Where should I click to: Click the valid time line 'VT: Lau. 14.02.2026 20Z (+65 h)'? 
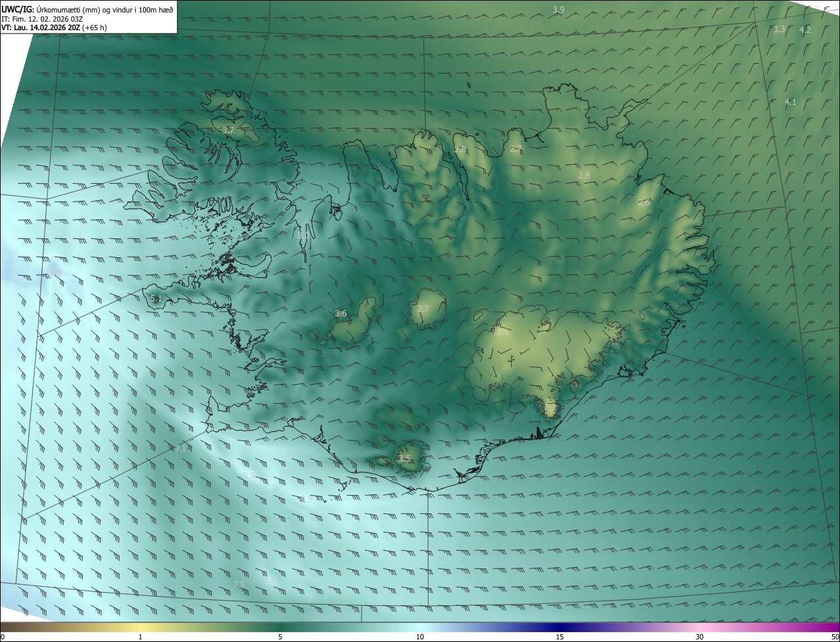tap(54, 28)
